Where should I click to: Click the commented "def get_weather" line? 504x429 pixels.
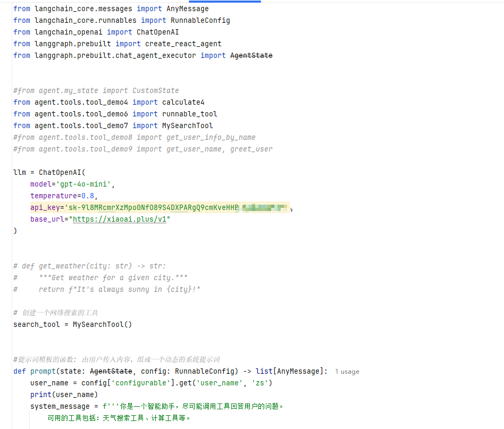(90, 266)
